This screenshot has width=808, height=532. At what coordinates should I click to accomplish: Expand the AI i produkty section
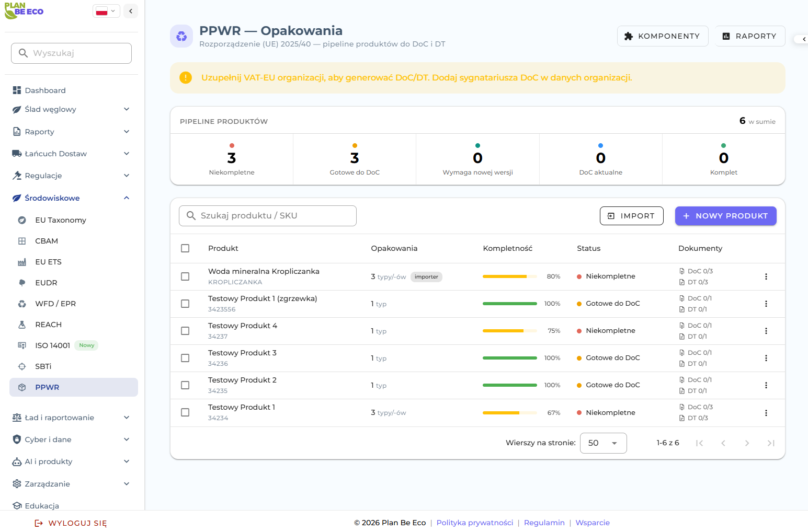(71, 461)
